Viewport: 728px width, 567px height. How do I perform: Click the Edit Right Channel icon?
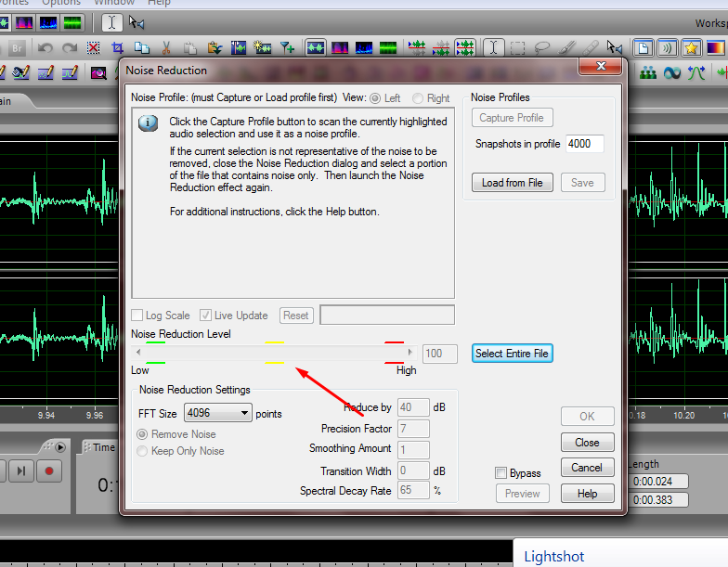pos(440,48)
